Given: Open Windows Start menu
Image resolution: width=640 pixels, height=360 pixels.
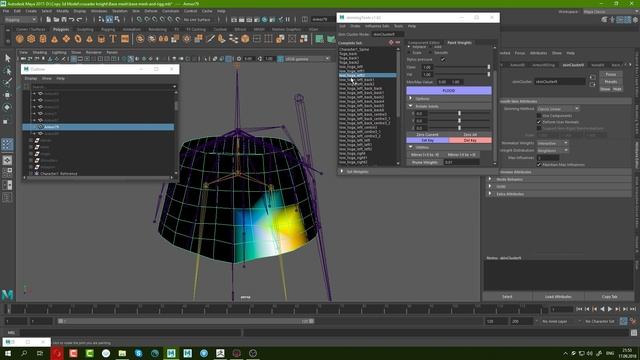Looking at the screenshot, I should [x=8, y=353].
